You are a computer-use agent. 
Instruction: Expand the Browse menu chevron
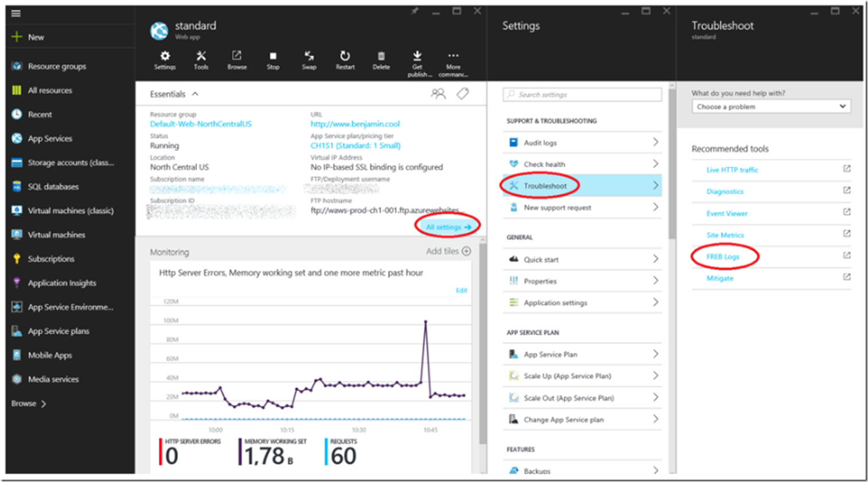44,403
